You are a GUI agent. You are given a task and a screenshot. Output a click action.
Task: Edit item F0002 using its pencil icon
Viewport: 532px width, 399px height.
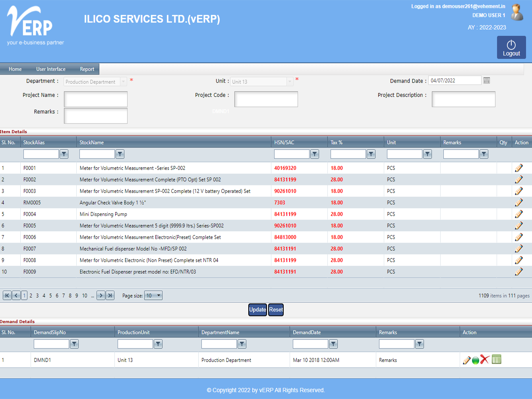[x=518, y=179]
